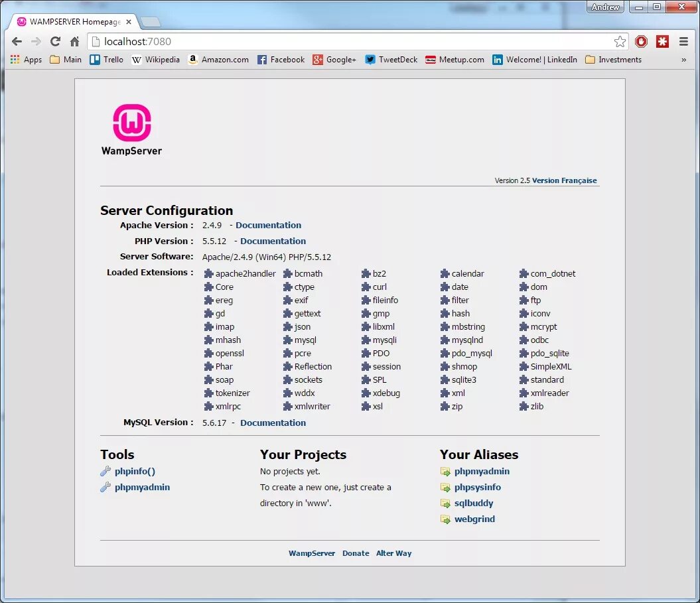700x603 pixels.
Task: Expand the Investments bookmarks folder
Action: [613, 59]
